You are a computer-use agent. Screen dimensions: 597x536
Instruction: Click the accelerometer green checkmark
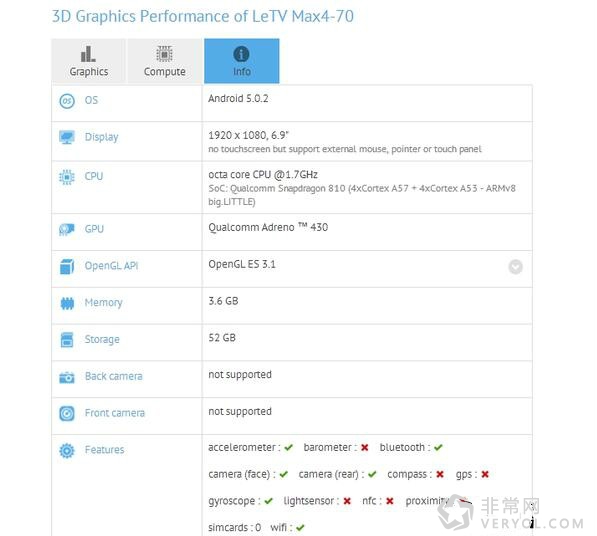pyautogui.click(x=289, y=447)
